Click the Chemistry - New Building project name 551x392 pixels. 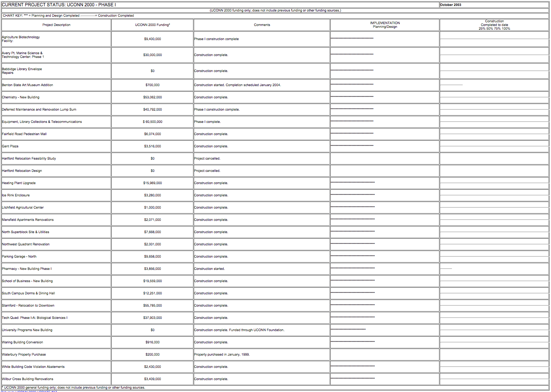click(21, 97)
